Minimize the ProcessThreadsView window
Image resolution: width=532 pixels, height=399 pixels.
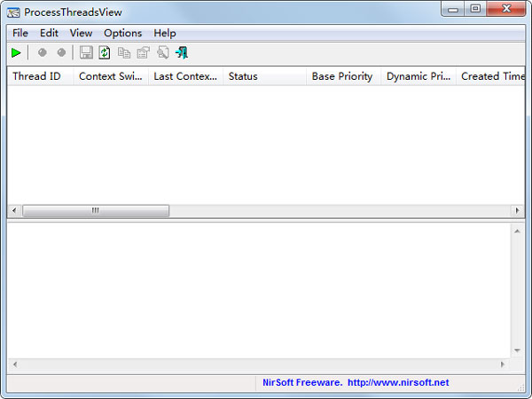click(453, 9)
